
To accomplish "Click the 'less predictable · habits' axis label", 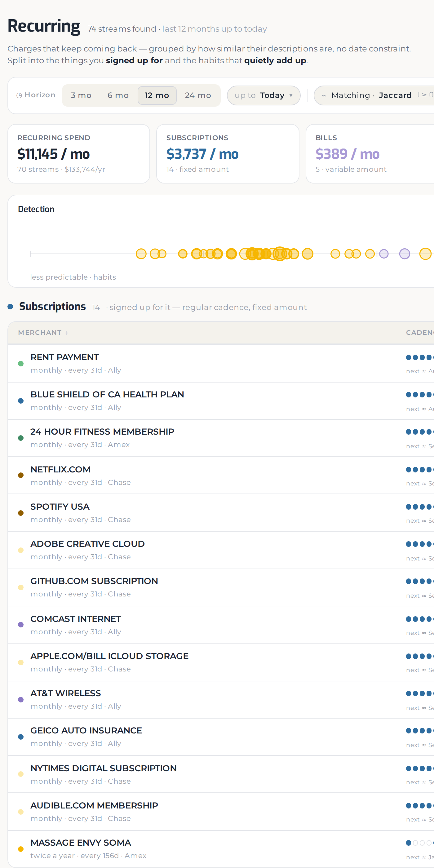I will 73,277.
